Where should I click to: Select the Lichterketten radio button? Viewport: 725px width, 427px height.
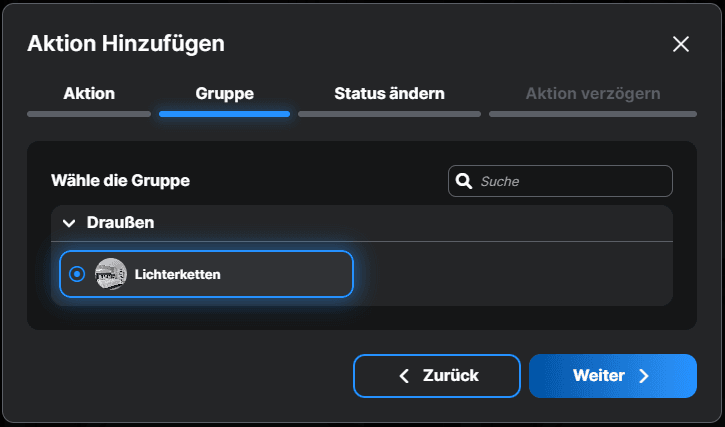(77, 274)
